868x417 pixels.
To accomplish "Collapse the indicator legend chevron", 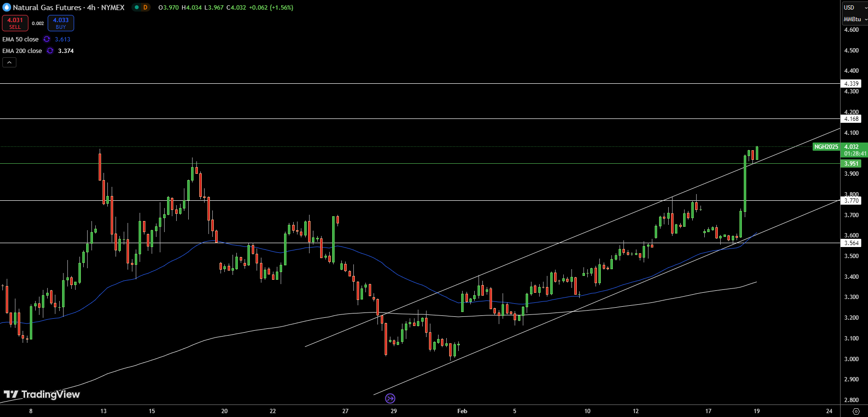I will pyautogui.click(x=9, y=63).
